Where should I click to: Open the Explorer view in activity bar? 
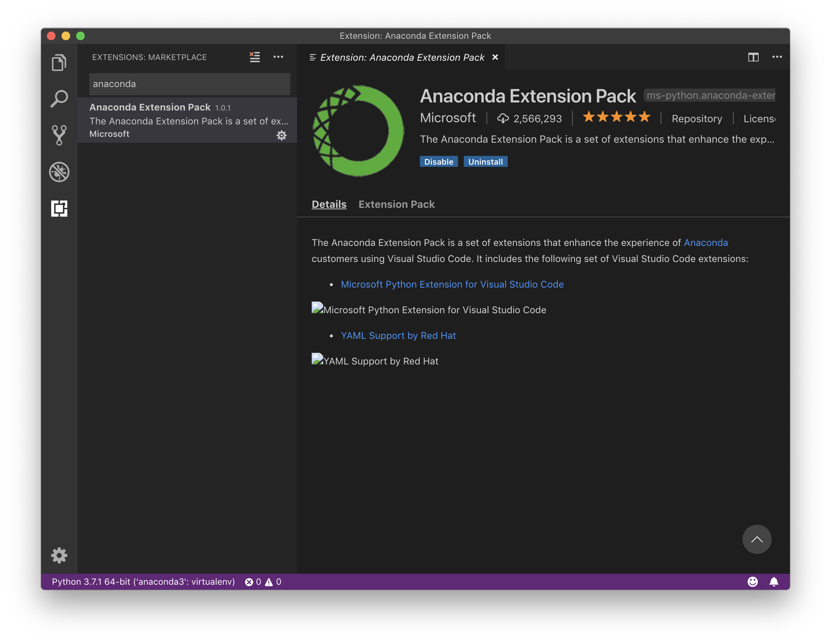[59, 63]
